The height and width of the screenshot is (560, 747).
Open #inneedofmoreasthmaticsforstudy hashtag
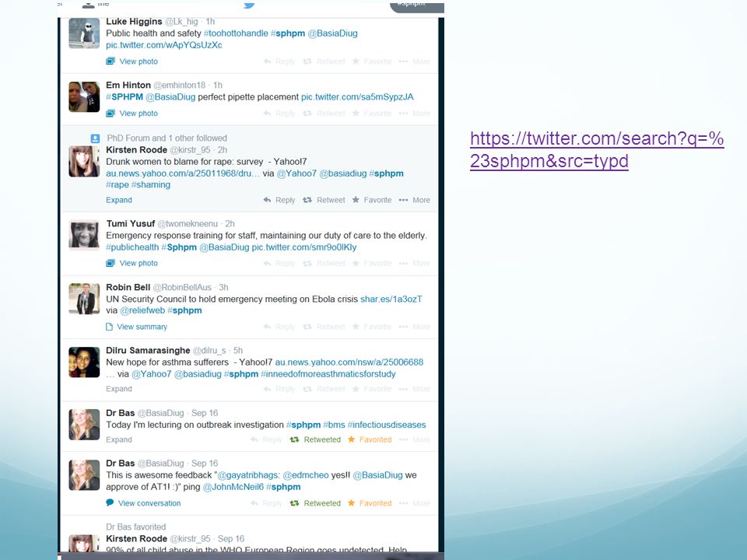click(x=328, y=374)
